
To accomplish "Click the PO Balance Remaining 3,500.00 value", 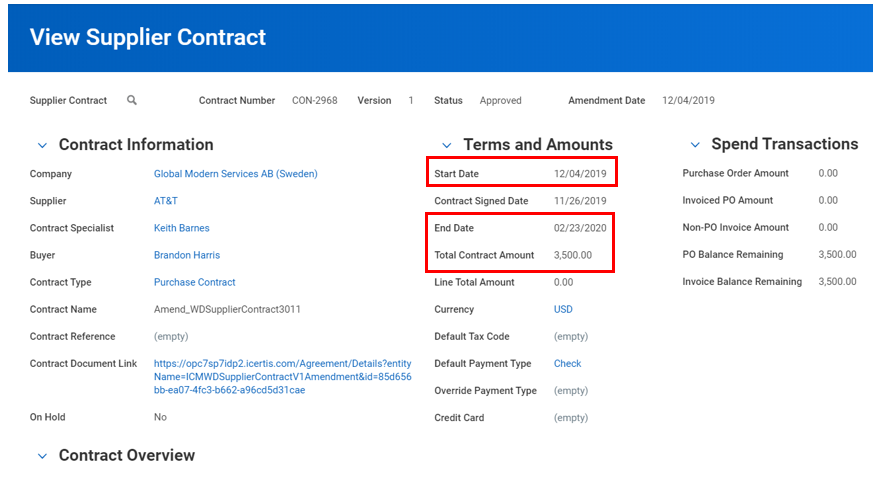I will [x=837, y=255].
